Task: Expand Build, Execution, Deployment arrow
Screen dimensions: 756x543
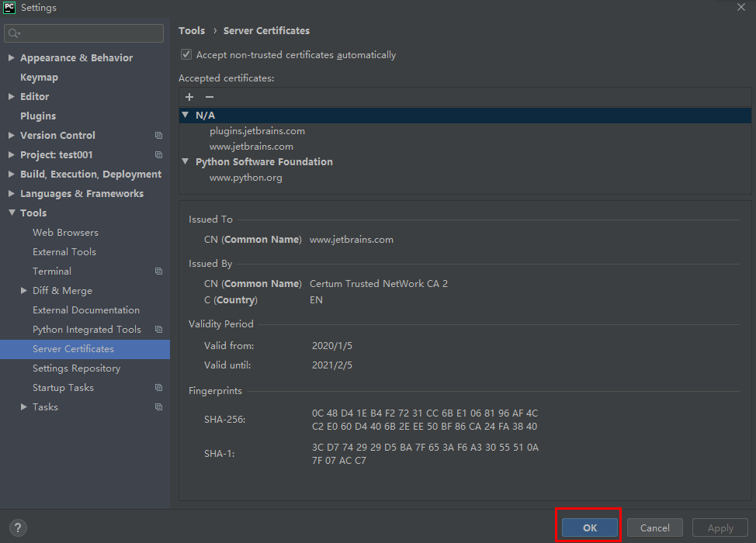Action: (12, 174)
